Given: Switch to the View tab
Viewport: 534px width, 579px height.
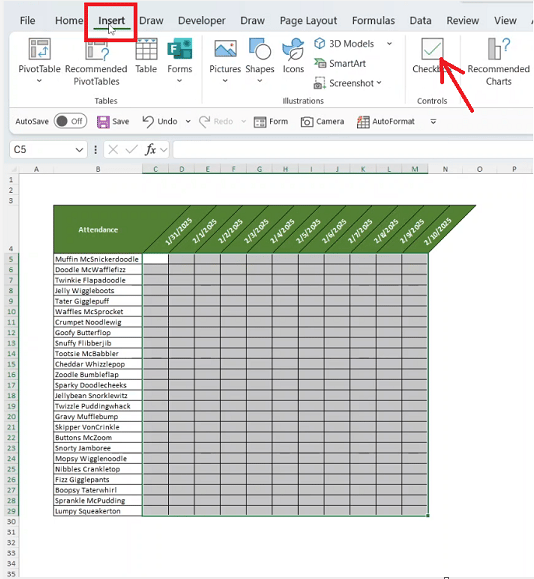Looking at the screenshot, I should 505,21.
